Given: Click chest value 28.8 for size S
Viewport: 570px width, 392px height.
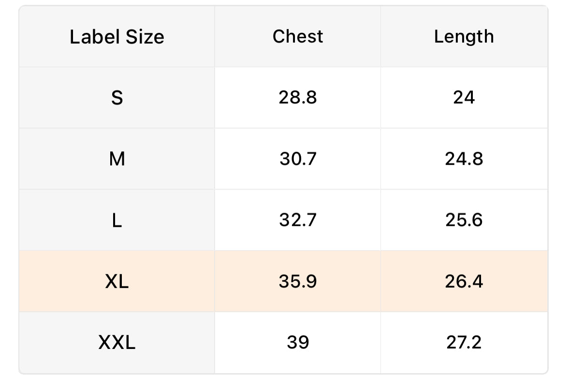Looking at the screenshot, I should [298, 97].
